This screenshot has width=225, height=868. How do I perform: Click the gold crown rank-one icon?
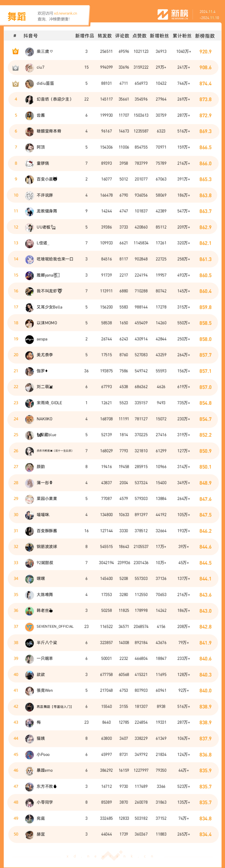click(15, 52)
